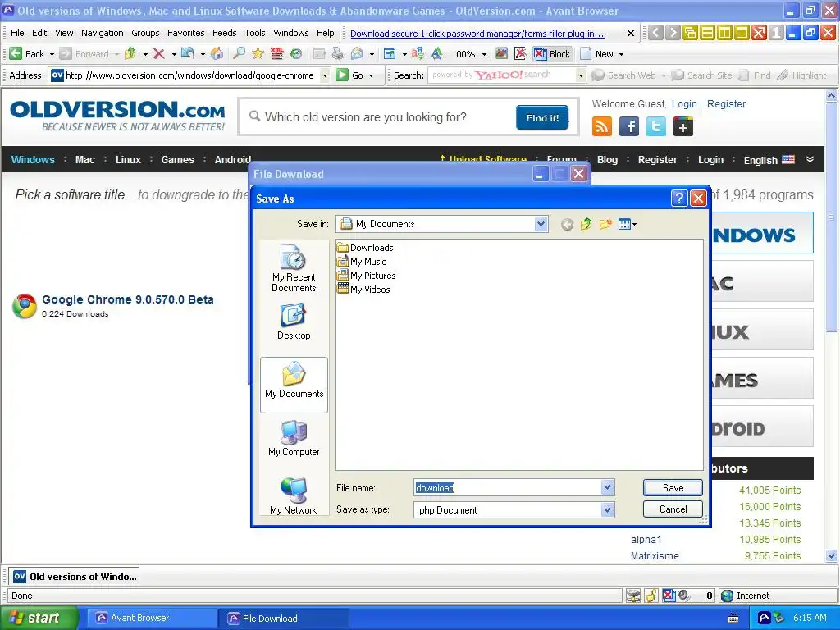The image size is (840, 630).
Task: Switch to previous tab arrow icon
Action: pyautogui.click(x=655, y=33)
